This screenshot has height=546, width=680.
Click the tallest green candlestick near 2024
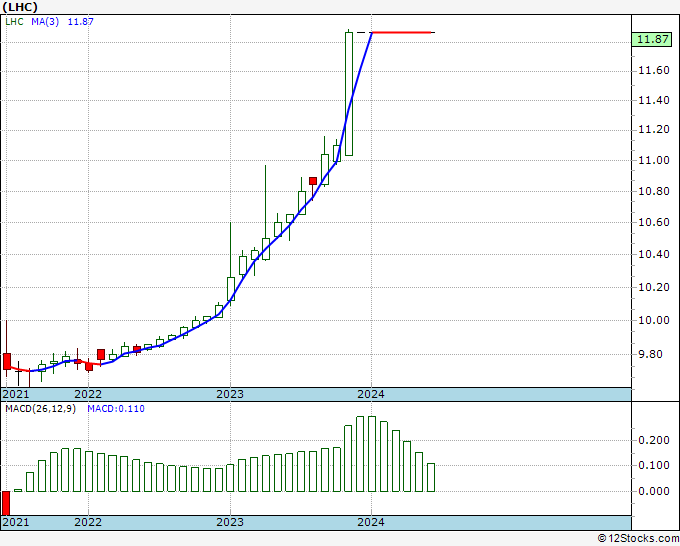pos(349,94)
